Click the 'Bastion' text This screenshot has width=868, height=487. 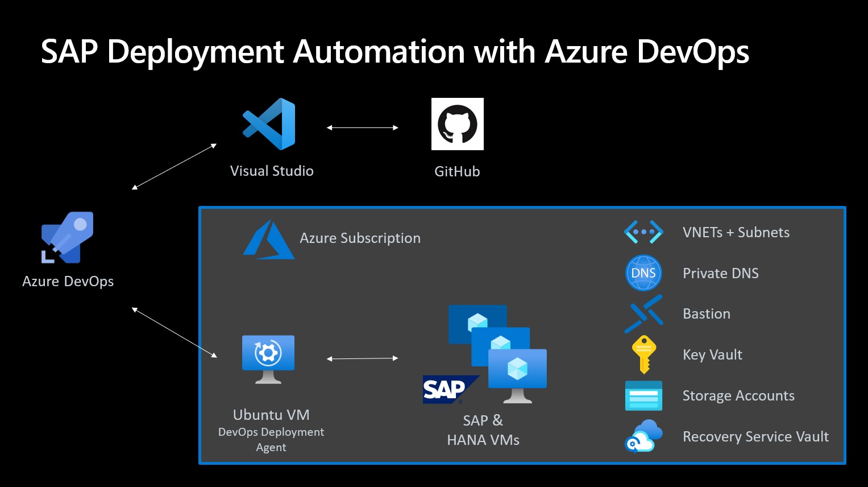707,313
